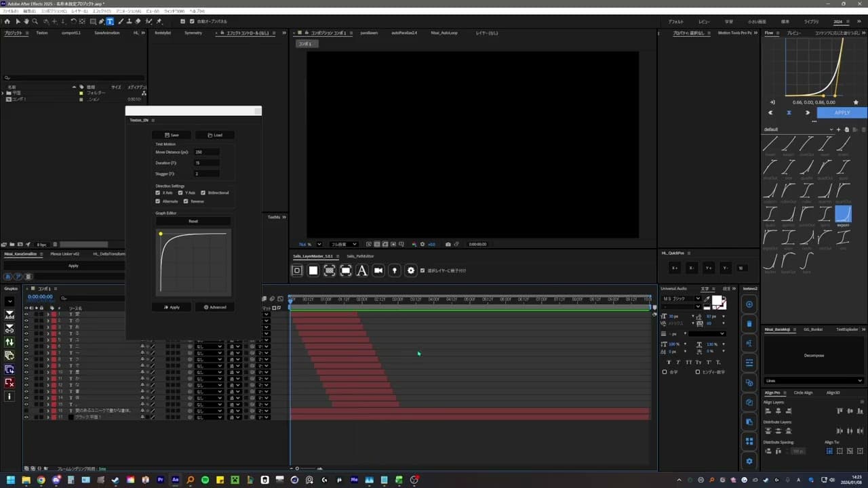Viewport: 868px width, 488px height.
Task: Click the Move Distance input field
Action: click(205, 152)
